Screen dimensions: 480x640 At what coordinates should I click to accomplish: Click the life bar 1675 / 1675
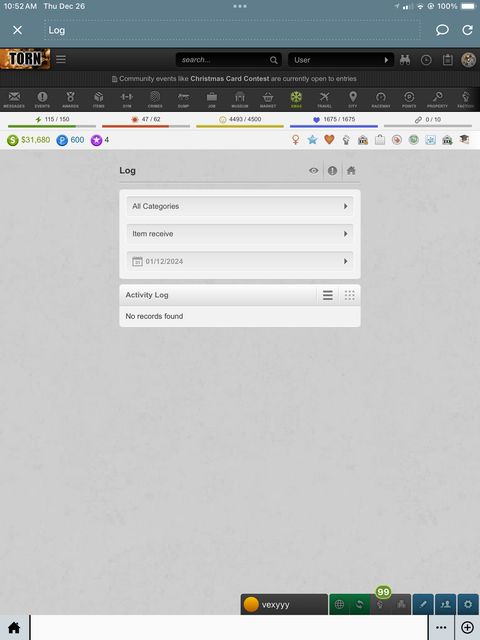click(334, 121)
